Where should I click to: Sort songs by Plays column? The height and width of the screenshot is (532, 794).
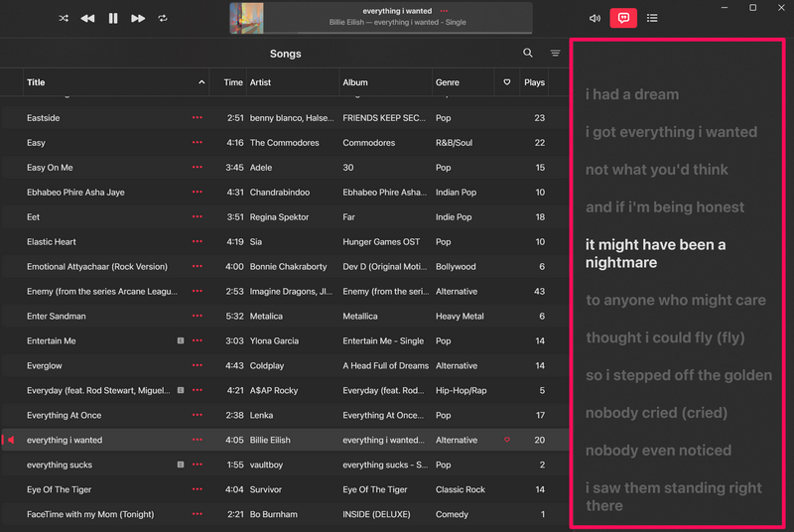535,82
